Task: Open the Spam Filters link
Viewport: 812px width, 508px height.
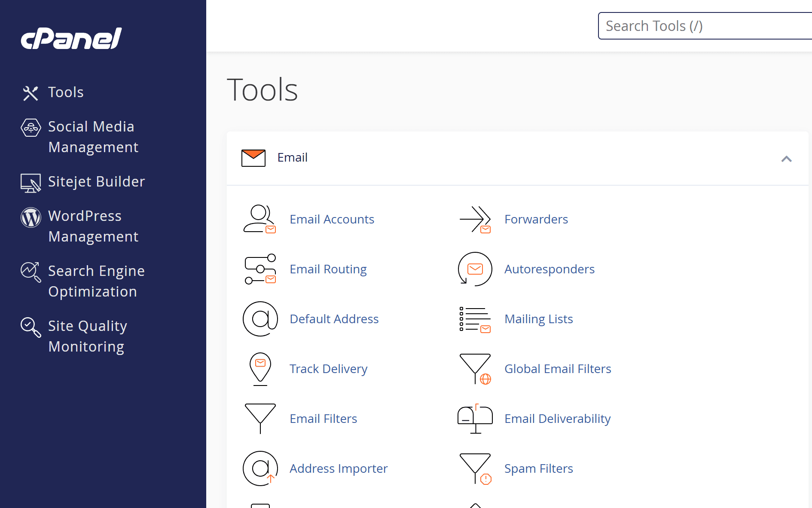Action: click(539, 468)
